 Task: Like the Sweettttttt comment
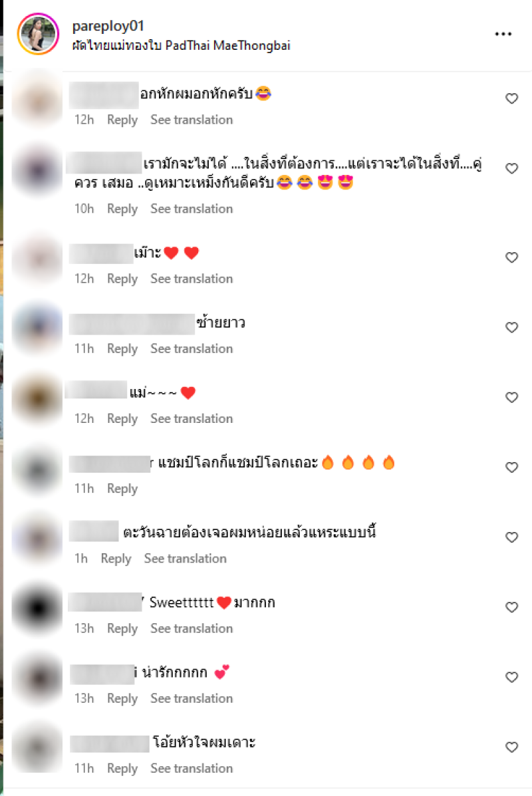[x=511, y=607]
